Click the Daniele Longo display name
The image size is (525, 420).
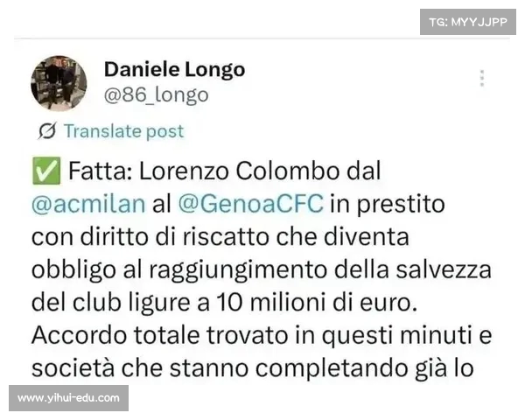tap(174, 70)
